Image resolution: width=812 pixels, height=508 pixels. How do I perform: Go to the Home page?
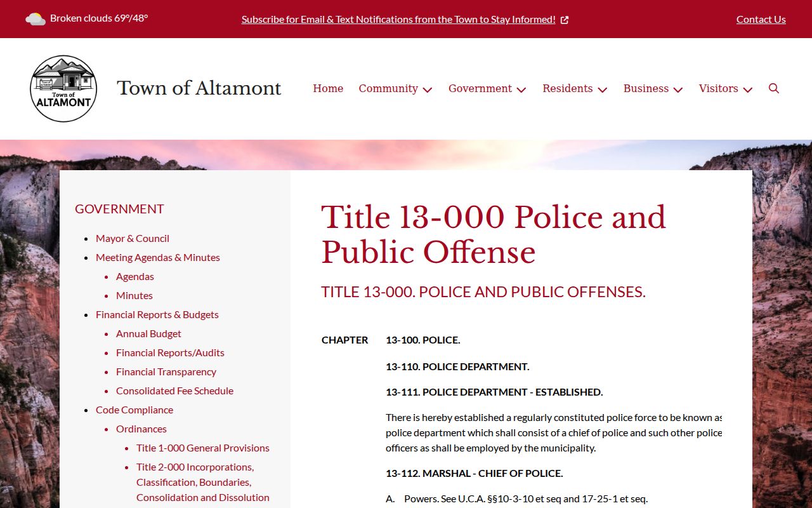[x=328, y=88]
